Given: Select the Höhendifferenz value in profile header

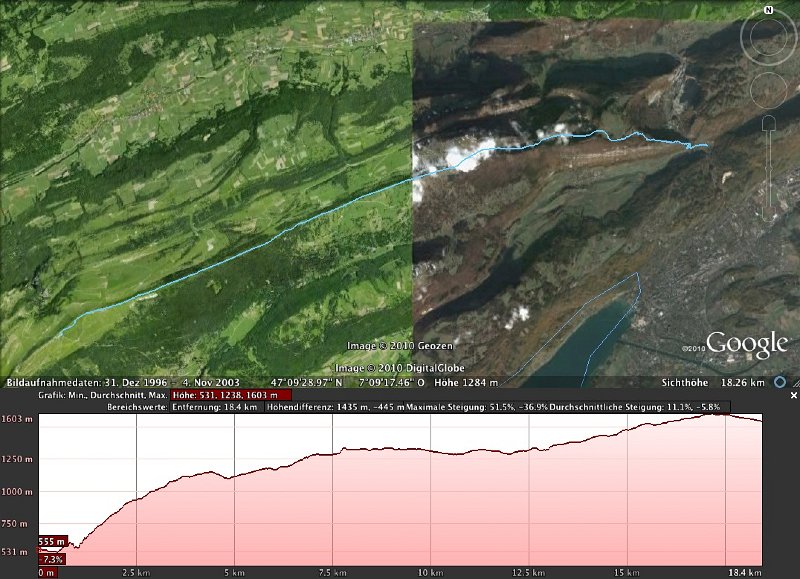Looking at the screenshot, I should point(335,407).
